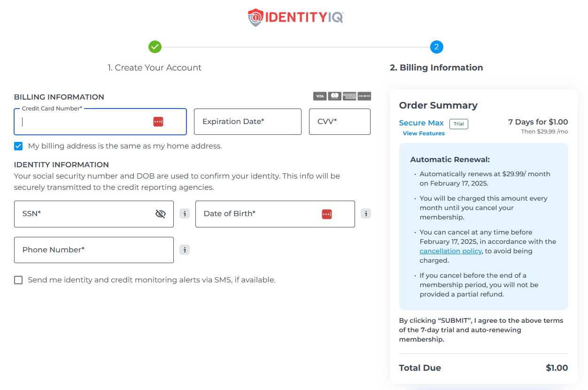
Task: Click the Discover card icon
Action: pyautogui.click(x=364, y=96)
